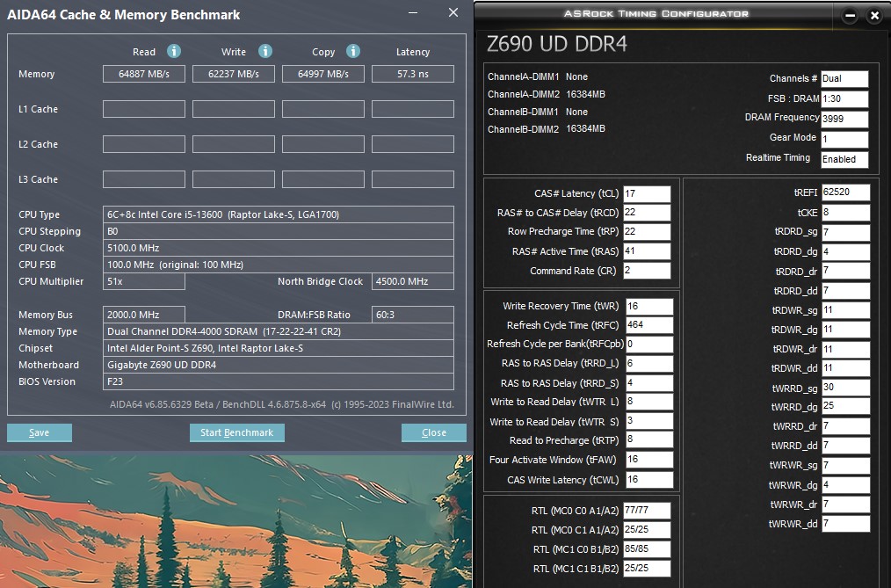This screenshot has height=588, width=891.
Task: Select the Memory Write result 62237 MB/s
Action: [x=234, y=74]
